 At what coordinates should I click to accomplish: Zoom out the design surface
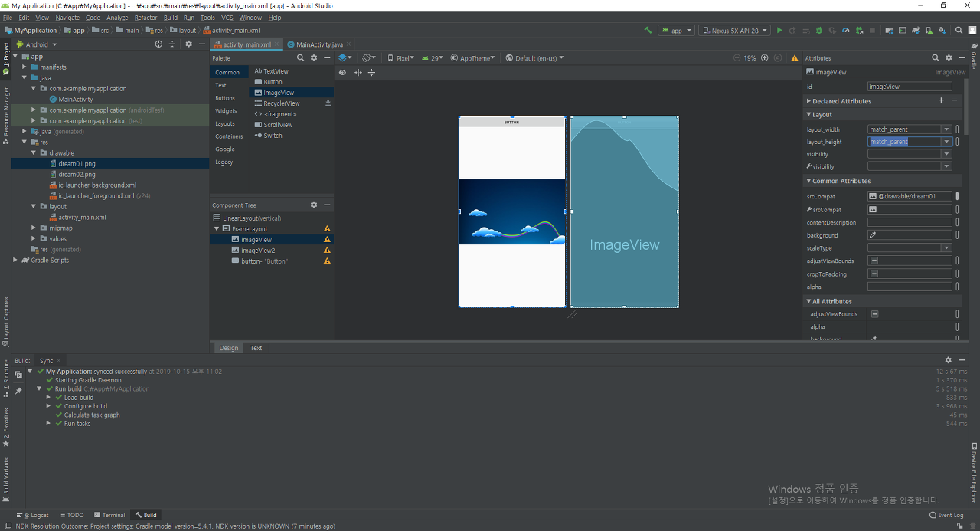coord(737,57)
